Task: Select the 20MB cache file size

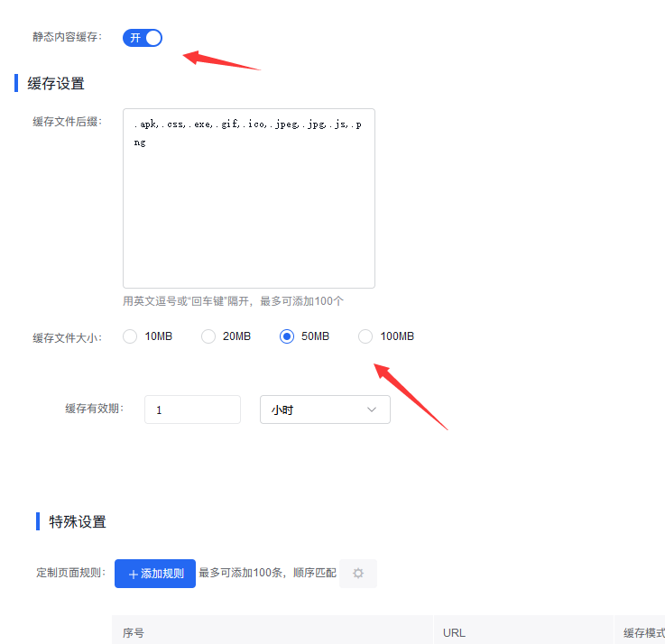Action: point(208,336)
